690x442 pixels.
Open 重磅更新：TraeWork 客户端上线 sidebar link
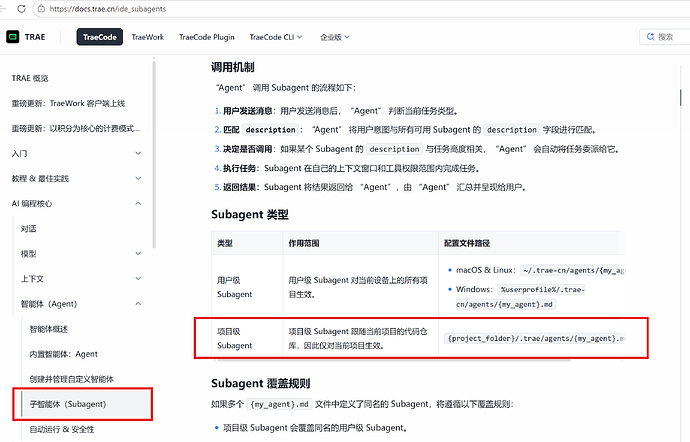pyautogui.click(x=68, y=103)
